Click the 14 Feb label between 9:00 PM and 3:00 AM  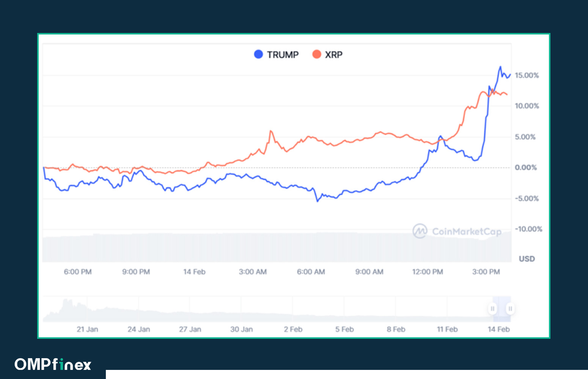[194, 272]
